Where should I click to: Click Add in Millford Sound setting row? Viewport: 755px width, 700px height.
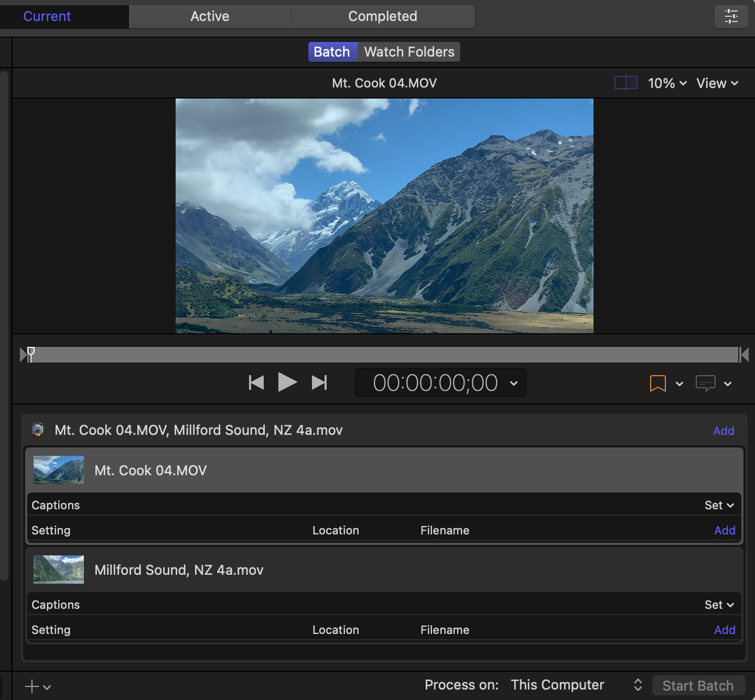[725, 630]
